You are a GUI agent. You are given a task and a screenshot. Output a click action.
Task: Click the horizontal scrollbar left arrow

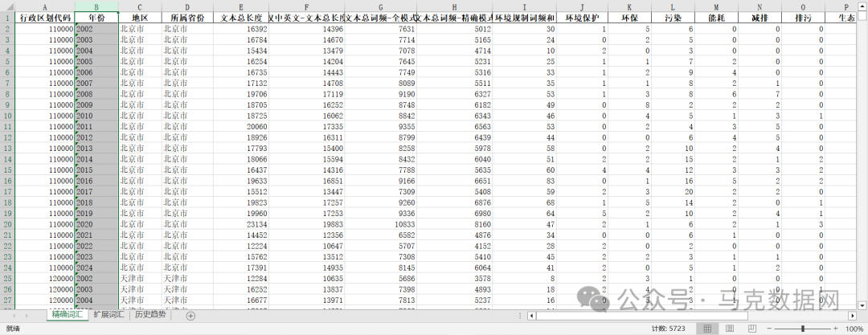pyautogui.click(x=532, y=316)
